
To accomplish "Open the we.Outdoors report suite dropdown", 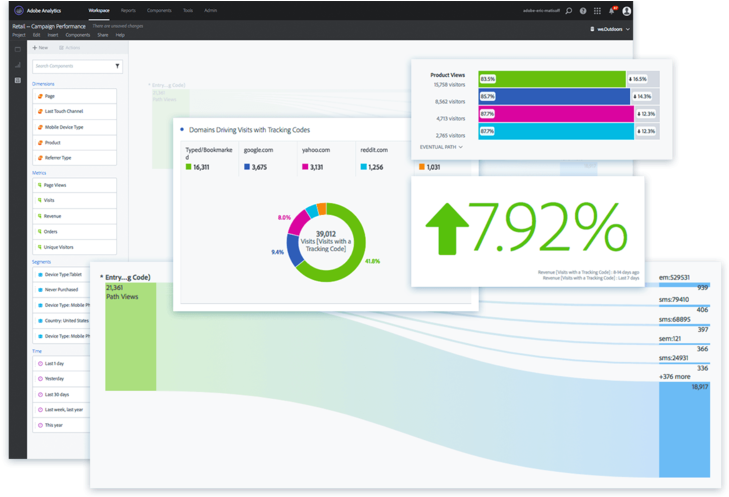I will tap(610, 29).
